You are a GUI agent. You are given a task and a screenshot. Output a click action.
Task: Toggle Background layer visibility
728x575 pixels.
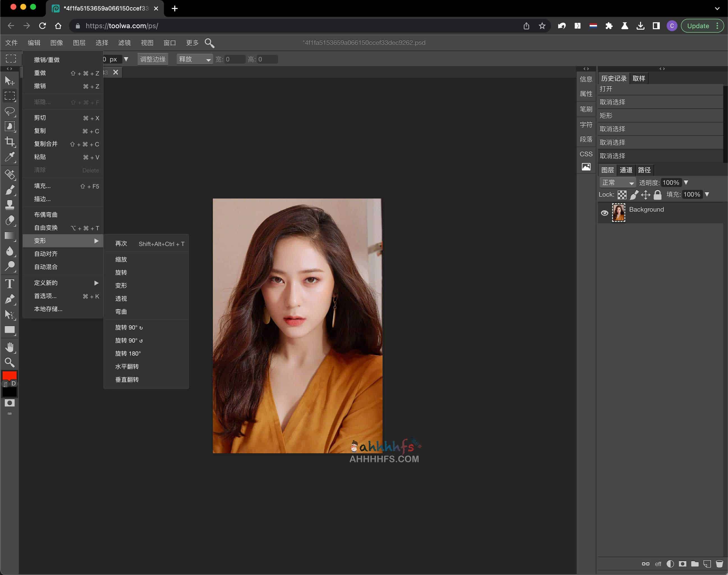605,211
